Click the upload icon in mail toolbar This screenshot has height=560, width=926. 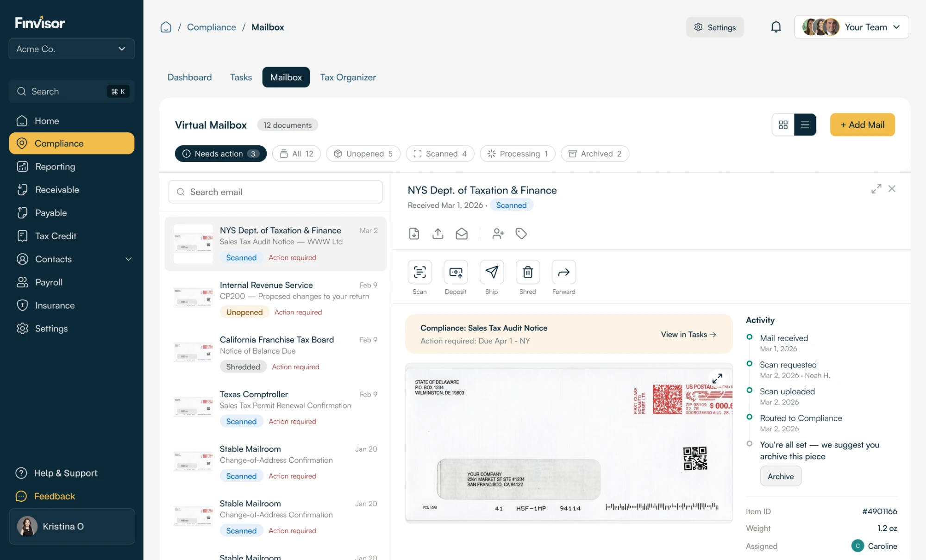438,233
